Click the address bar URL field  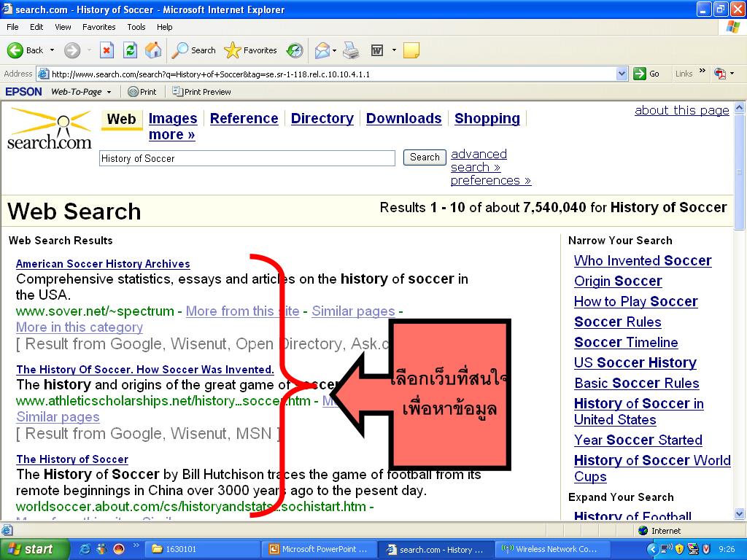pos(333,74)
